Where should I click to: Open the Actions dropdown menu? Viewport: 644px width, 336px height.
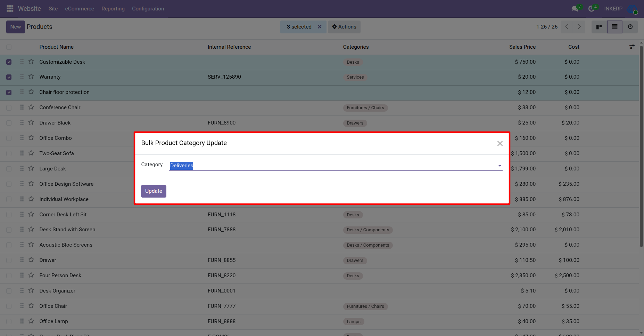pos(344,27)
